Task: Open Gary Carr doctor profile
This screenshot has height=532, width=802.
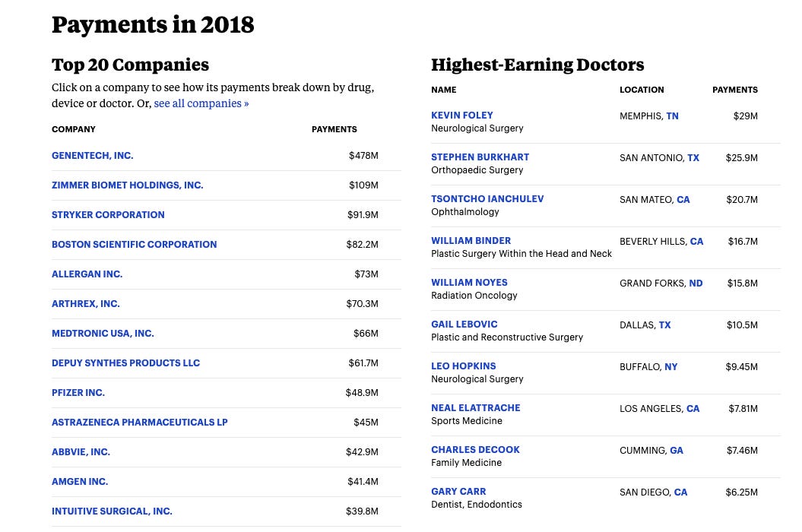Action: pyautogui.click(x=458, y=492)
